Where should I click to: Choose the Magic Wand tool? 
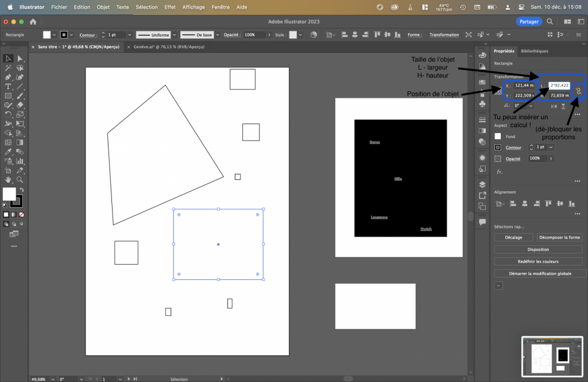click(8, 68)
